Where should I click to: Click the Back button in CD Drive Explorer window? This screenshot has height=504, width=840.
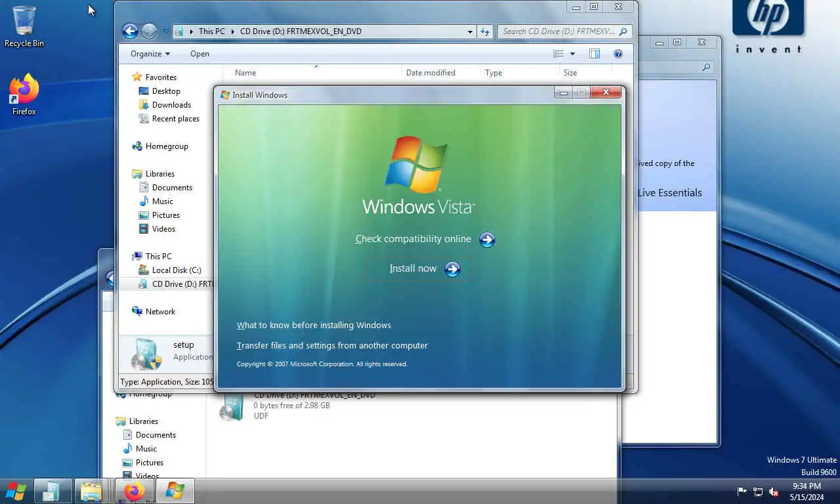click(x=130, y=31)
